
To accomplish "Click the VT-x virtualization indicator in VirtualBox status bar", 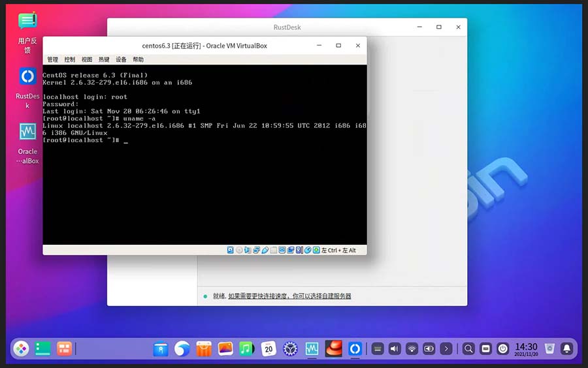I will click(299, 250).
